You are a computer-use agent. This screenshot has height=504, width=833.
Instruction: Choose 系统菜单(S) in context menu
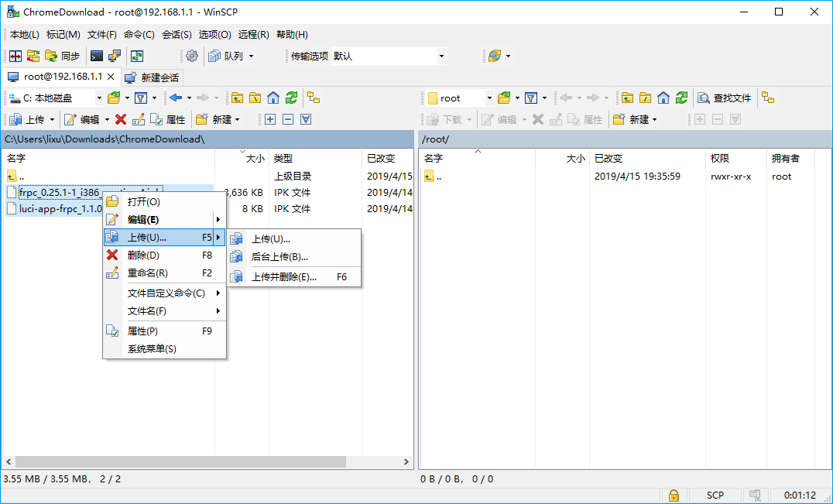(165, 349)
